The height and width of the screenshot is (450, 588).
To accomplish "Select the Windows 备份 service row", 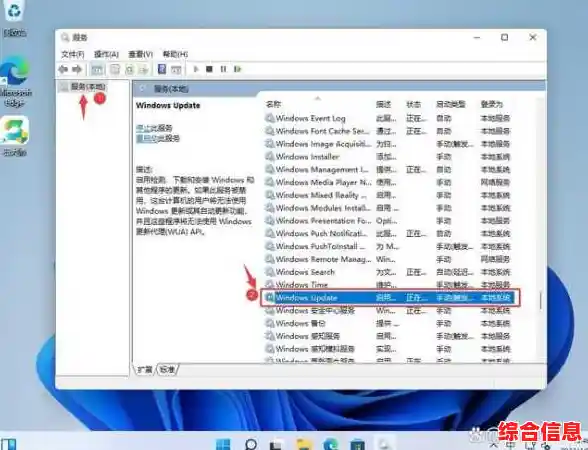I will coord(388,323).
